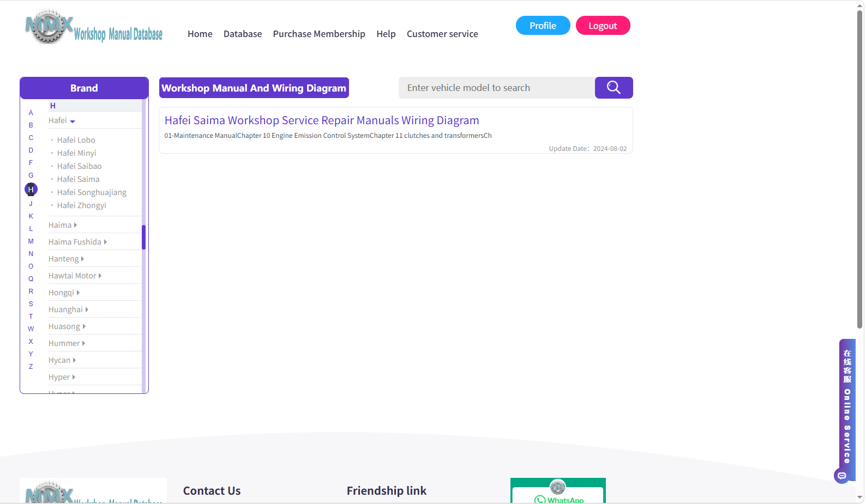This screenshot has height=504, width=866.
Task: Open Purchase Membership page
Action: [x=319, y=34]
